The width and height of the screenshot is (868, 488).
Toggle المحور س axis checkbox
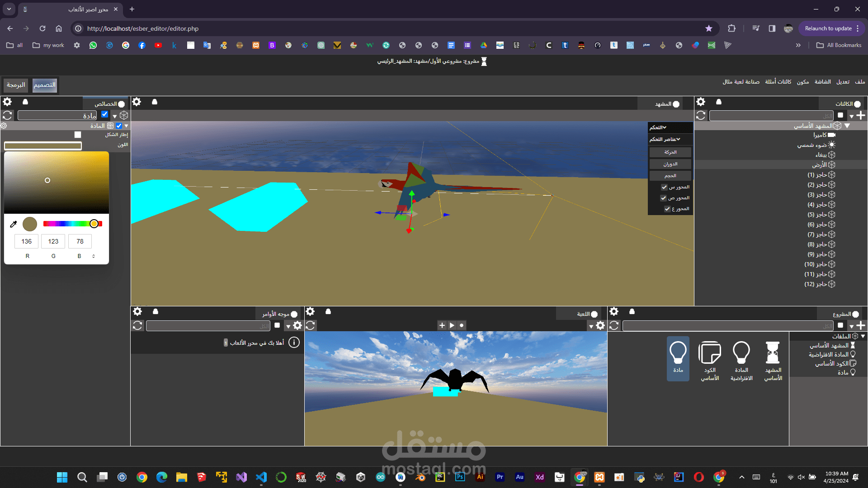pyautogui.click(x=664, y=187)
